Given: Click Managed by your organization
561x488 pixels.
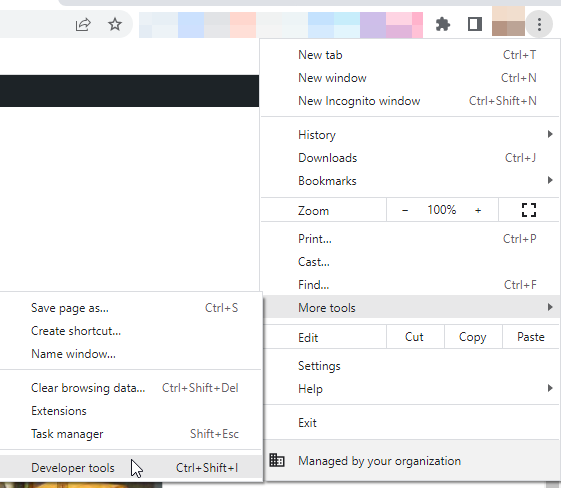Looking at the screenshot, I should point(411,461).
